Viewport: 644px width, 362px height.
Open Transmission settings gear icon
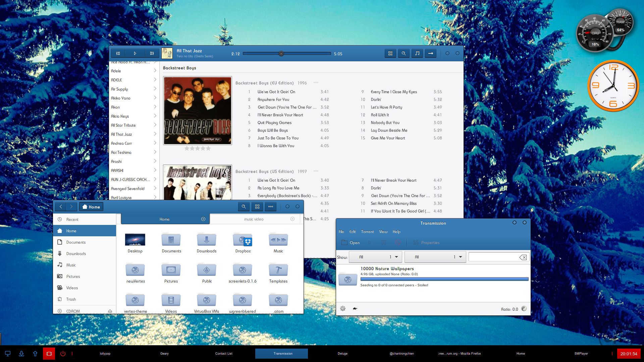click(343, 308)
